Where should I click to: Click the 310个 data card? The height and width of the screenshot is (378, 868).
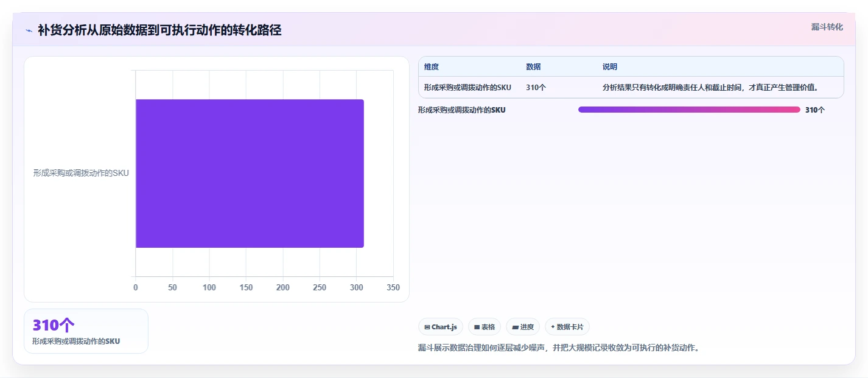(x=86, y=331)
